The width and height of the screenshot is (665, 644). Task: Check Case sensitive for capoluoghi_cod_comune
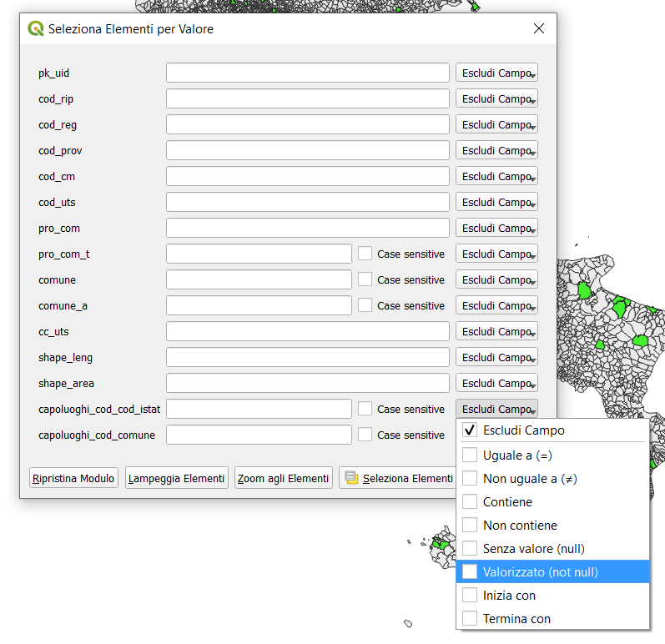pos(365,435)
